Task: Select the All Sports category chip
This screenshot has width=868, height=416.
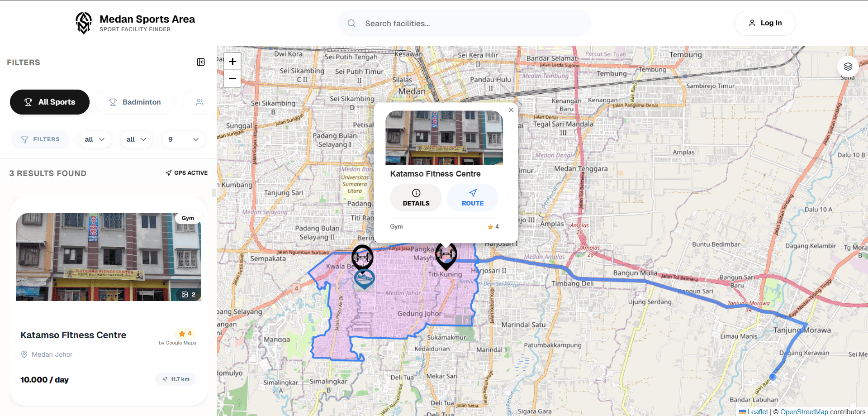Action: (x=50, y=102)
